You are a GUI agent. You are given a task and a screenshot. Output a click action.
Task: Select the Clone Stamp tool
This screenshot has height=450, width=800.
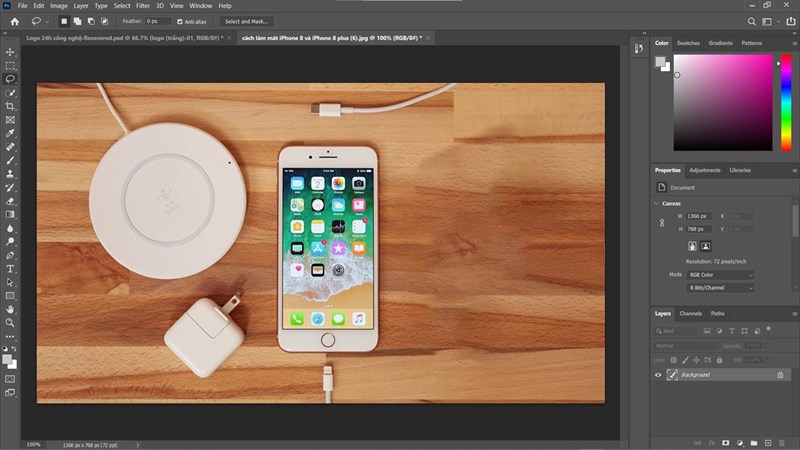pyautogui.click(x=10, y=174)
